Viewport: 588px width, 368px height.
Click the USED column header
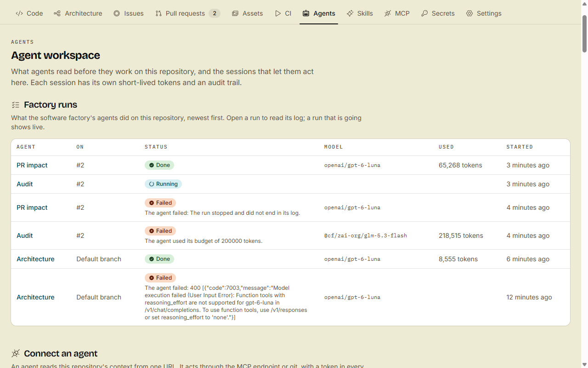pyautogui.click(x=446, y=147)
